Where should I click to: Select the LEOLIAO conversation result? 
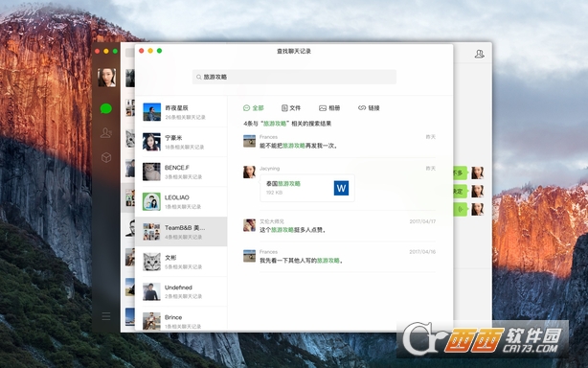[181, 202]
